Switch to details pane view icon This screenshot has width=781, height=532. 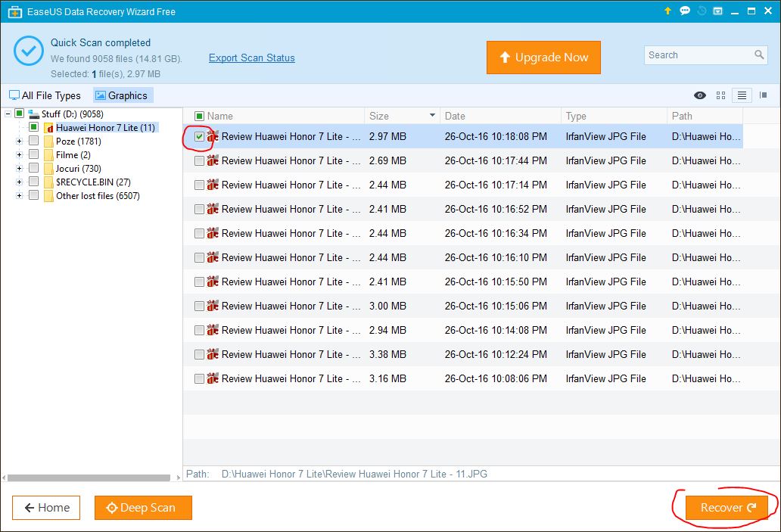(x=763, y=95)
